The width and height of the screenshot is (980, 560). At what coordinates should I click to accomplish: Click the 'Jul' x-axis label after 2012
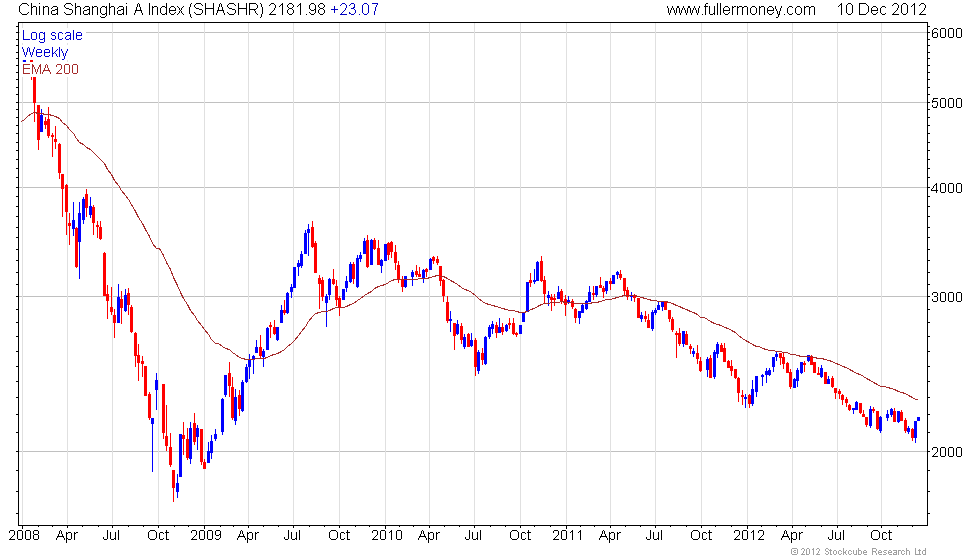click(836, 535)
